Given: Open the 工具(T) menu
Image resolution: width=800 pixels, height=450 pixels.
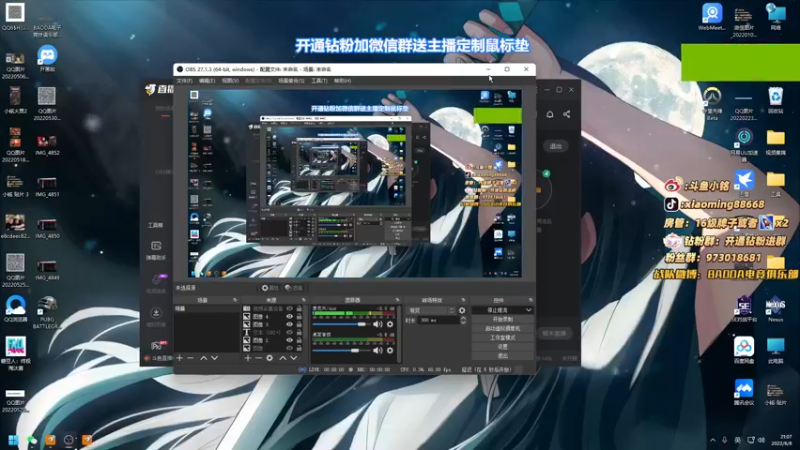Looking at the screenshot, I should (x=319, y=81).
